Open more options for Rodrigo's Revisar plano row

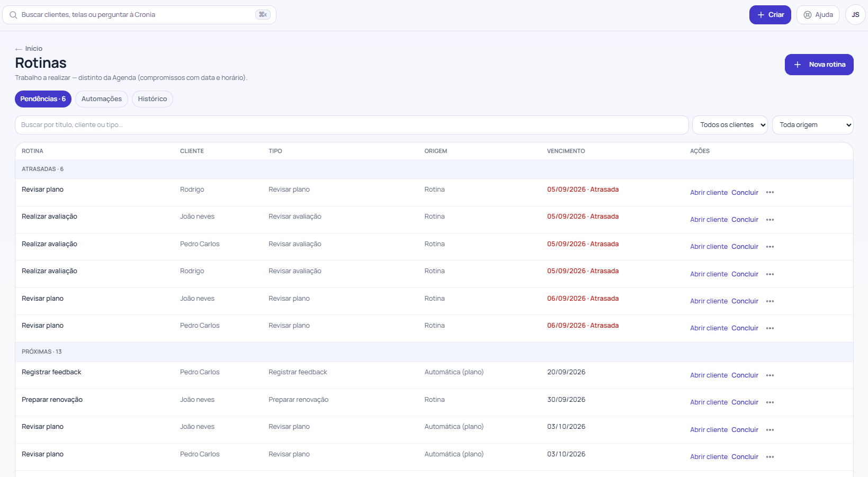pos(770,193)
